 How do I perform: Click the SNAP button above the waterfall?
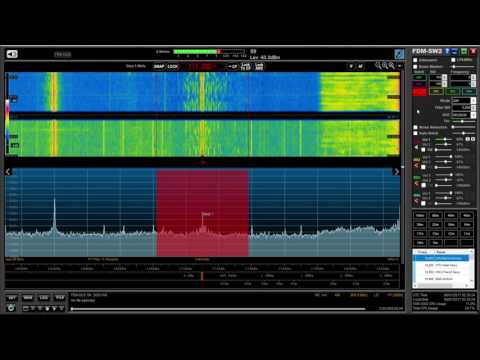pyautogui.click(x=159, y=66)
